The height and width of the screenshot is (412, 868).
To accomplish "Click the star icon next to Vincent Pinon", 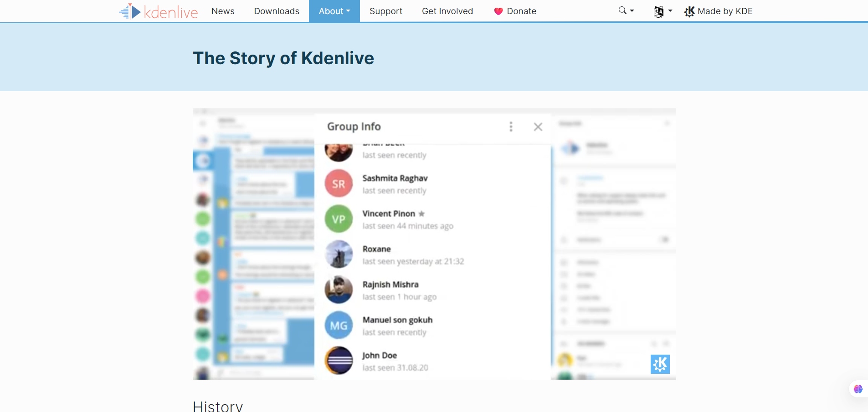I will (421, 214).
